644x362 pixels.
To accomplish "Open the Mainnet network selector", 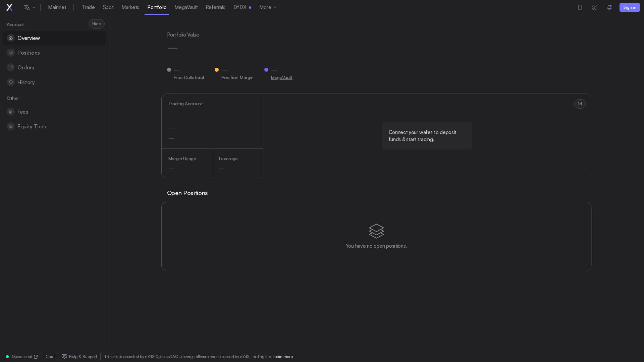I will 57,7.
